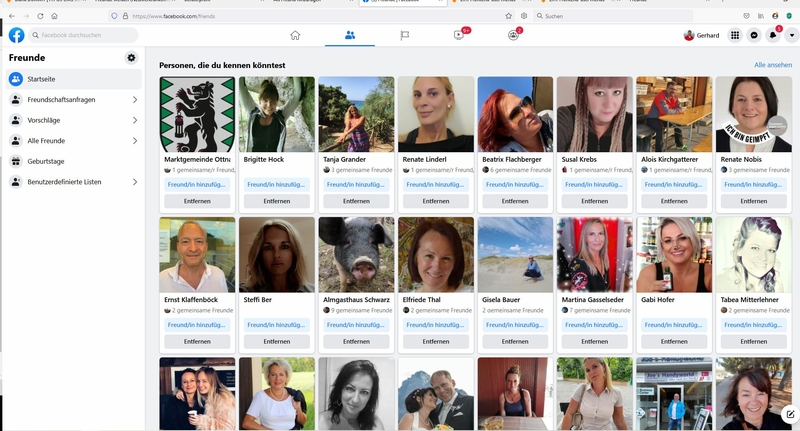
Task: Add Renate Nobis as friend
Action: 754,185
